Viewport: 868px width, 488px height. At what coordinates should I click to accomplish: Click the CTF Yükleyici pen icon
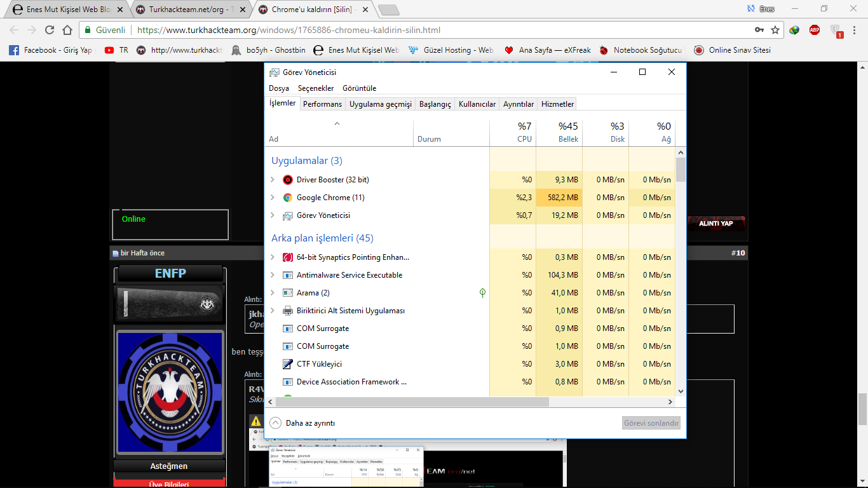(x=288, y=364)
